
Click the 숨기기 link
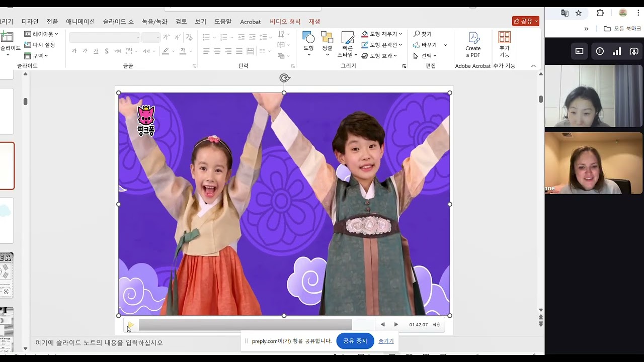(x=386, y=341)
